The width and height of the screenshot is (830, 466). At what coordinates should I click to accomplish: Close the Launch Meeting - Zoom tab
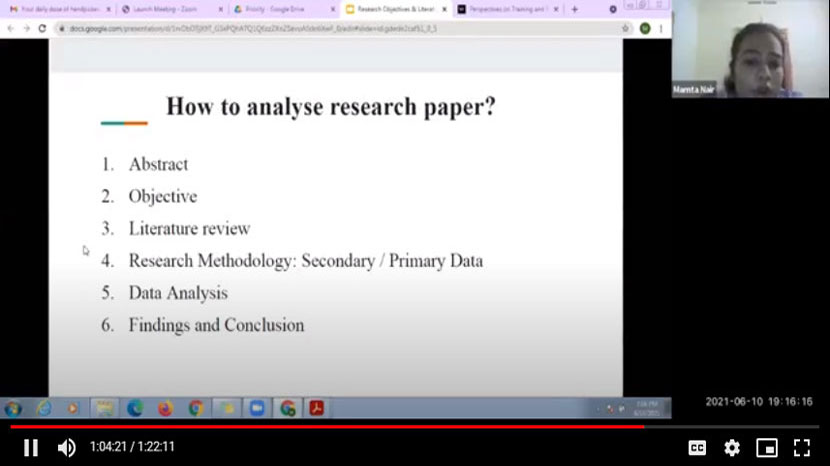coord(221,10)
